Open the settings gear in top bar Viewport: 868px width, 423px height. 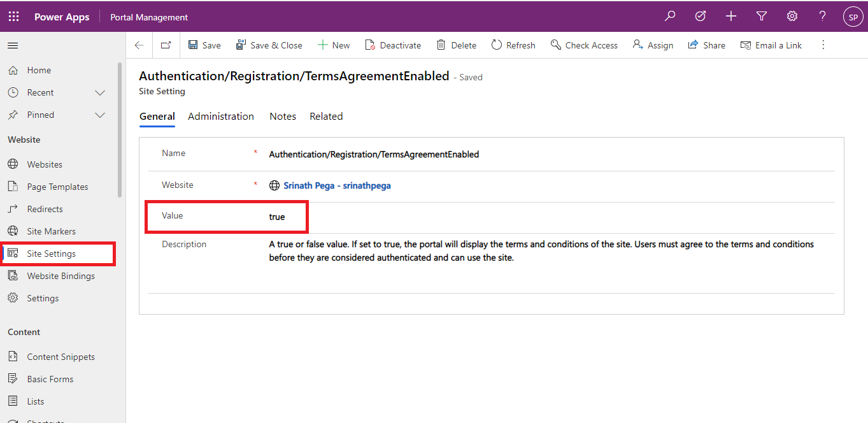[792, 17]
